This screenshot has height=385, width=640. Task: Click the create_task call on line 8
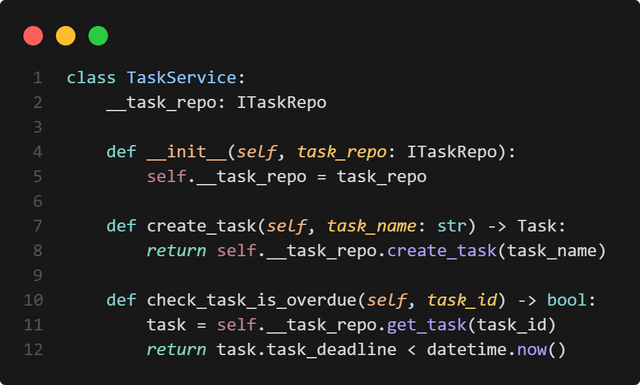tap(442, 251)
